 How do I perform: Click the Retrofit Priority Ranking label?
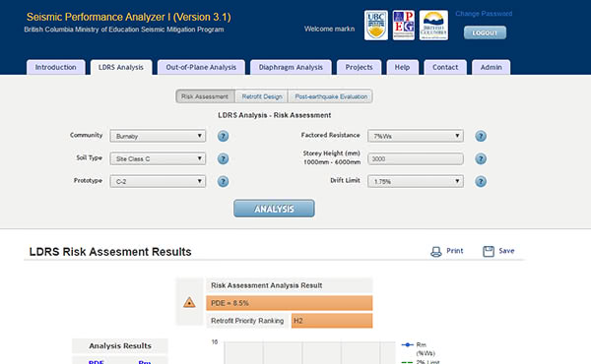pos(247,321)
